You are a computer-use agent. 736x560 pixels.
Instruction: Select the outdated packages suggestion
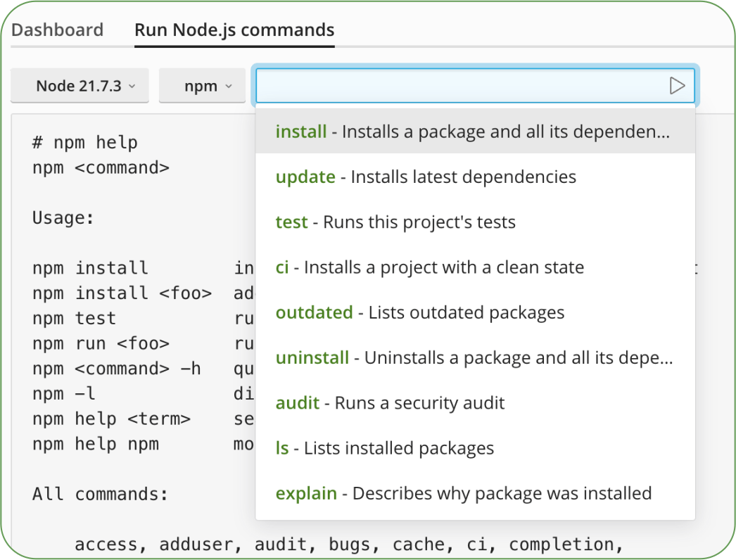475,312
